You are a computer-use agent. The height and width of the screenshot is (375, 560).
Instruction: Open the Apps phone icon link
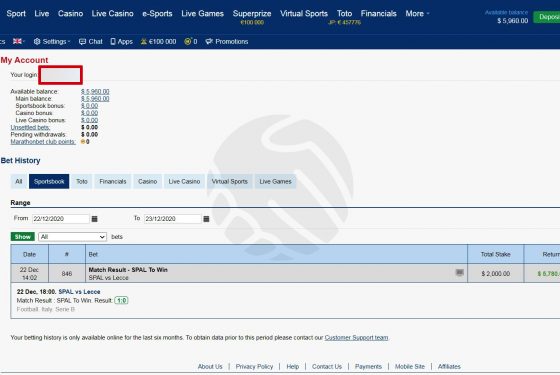pyautogui.click(x=113, y=41)
